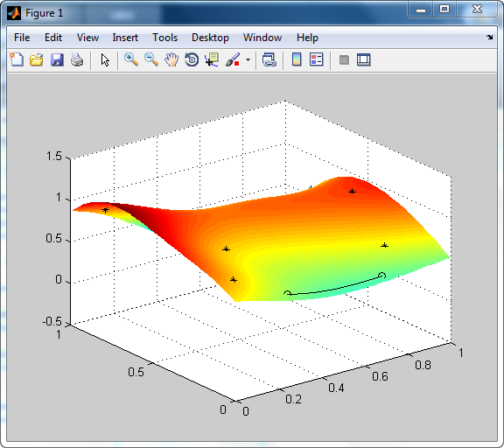Click the Hide Plot Tools icon

[x=344, y=59]
